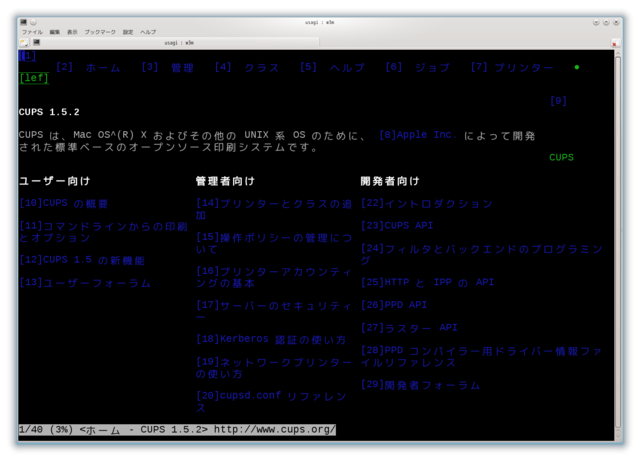Click the 管理者向け column heading
The width and height of the screenshot is (640, 460).
click(x=225, y=181)
